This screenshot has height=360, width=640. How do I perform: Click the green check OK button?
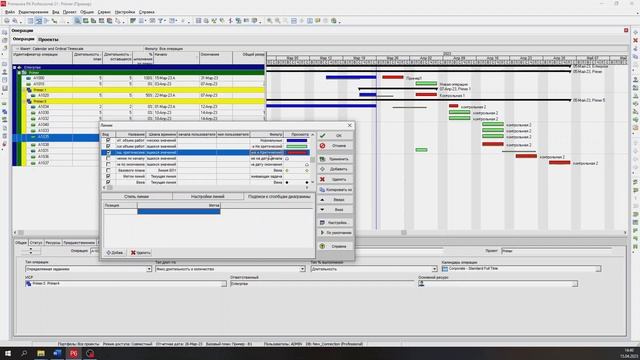[335, 136]
